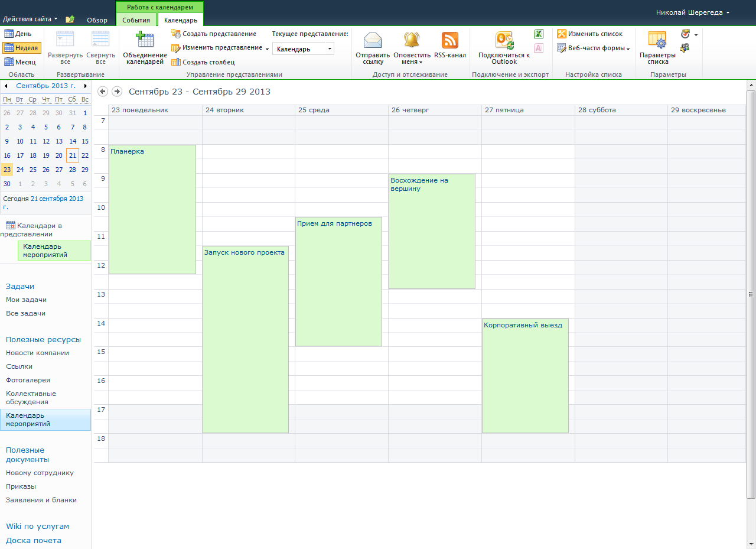Open Приказы in the sidebar
This screenshot has width=756, height=549.
point(21,486)
